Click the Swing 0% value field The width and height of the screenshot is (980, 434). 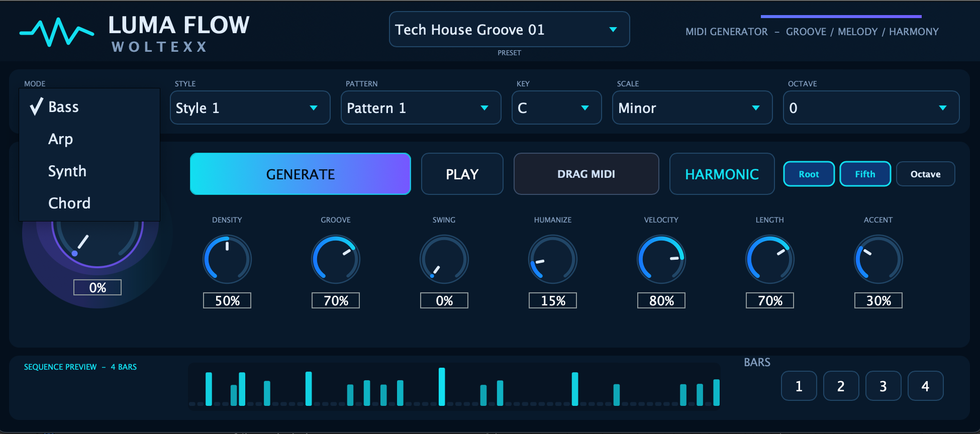tap(444, 300)
